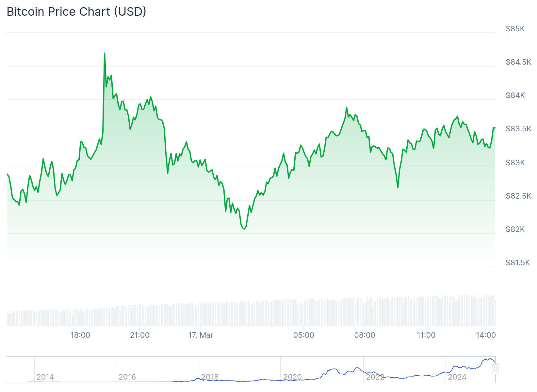Click the 2014 label in the navigator

coord(45,377)
